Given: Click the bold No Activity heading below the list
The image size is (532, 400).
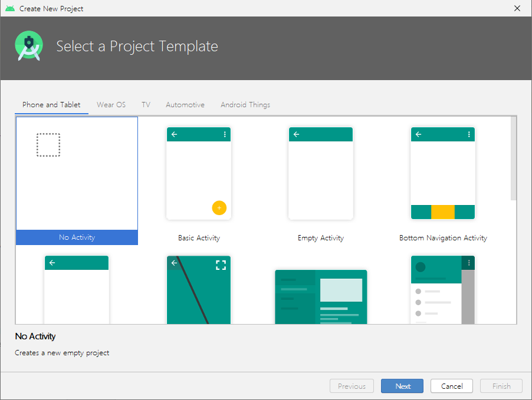Looking at the screenshot, I should coord(35,336).
